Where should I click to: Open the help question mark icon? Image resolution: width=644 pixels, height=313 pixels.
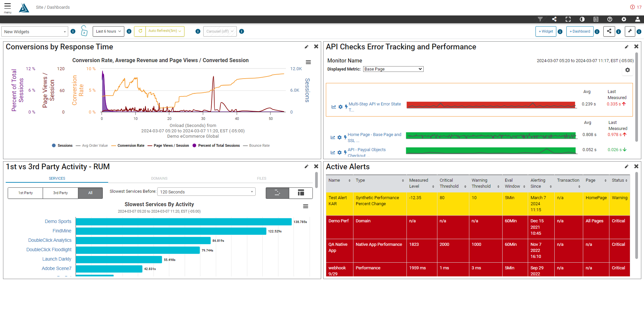click(x=610, y=19)
